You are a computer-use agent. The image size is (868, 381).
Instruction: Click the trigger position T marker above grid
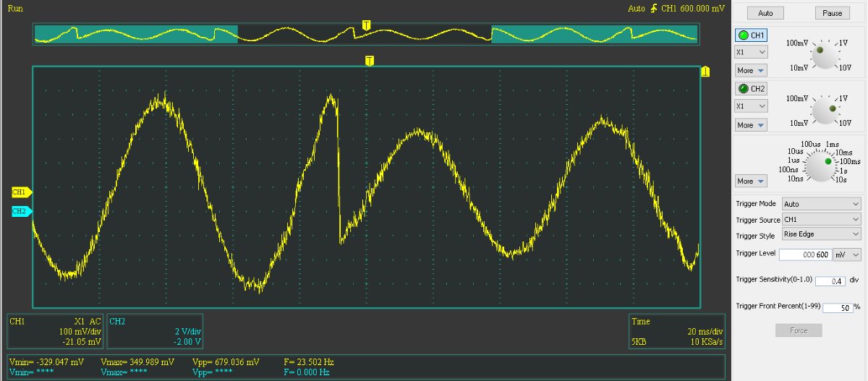(370, 60)
